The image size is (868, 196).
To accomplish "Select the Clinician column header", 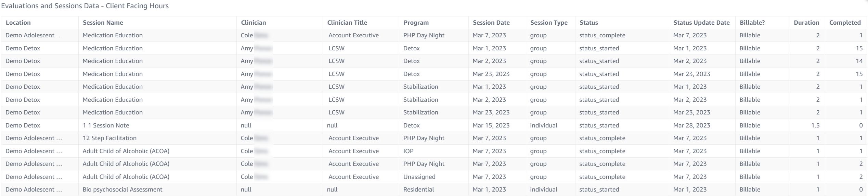I will coord(253,23).
